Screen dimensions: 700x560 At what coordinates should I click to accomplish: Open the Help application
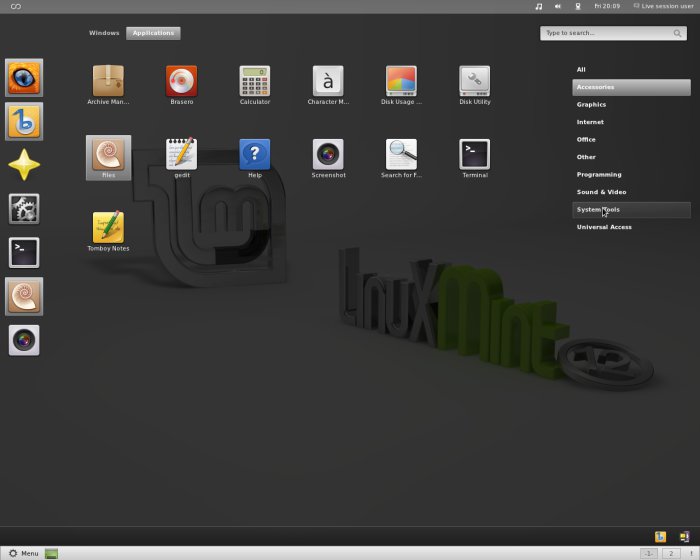pos(254,158)
